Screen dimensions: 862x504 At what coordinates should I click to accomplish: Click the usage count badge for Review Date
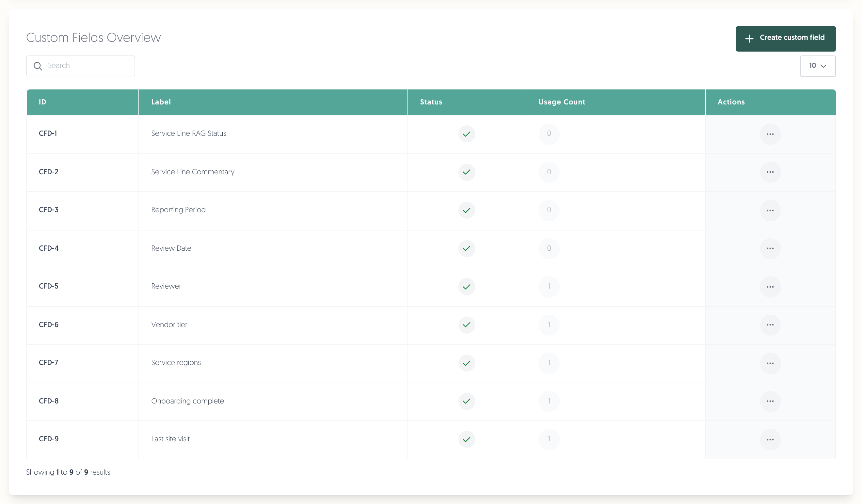pos(549,248)
